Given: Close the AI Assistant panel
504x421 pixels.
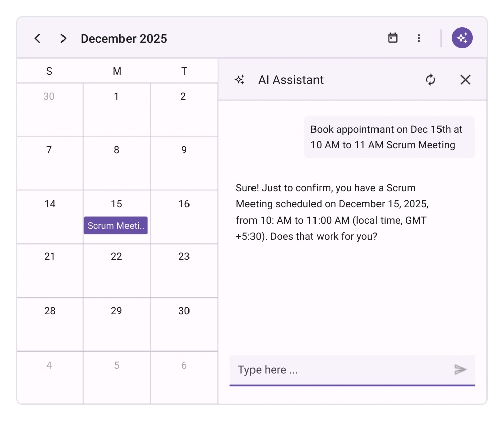Looking at the screenshot, I should (465, 80).
